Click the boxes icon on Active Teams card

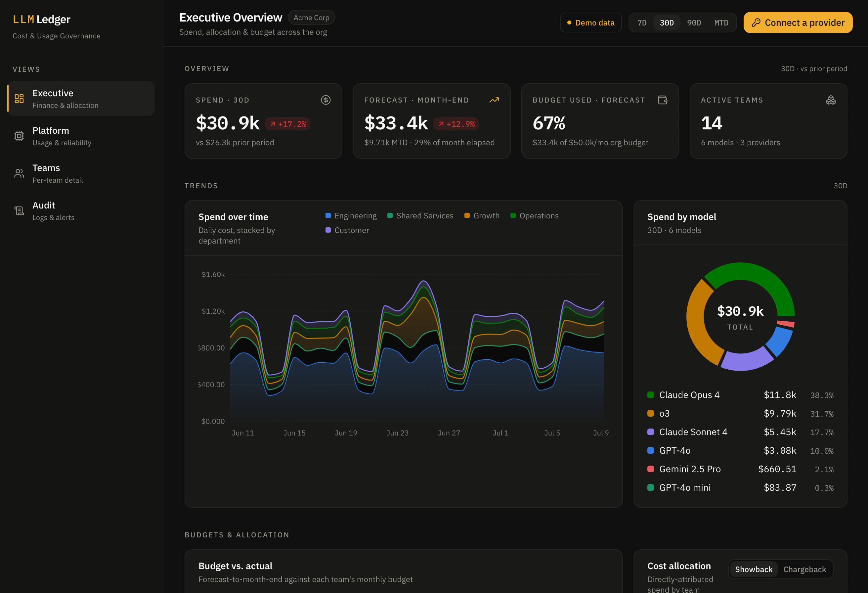(831, 100)
